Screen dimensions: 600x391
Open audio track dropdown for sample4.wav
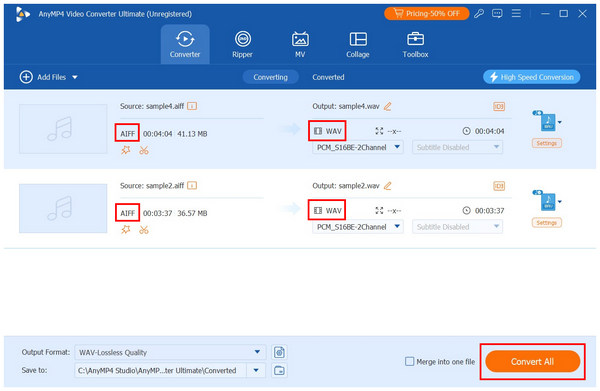point(358,147)
